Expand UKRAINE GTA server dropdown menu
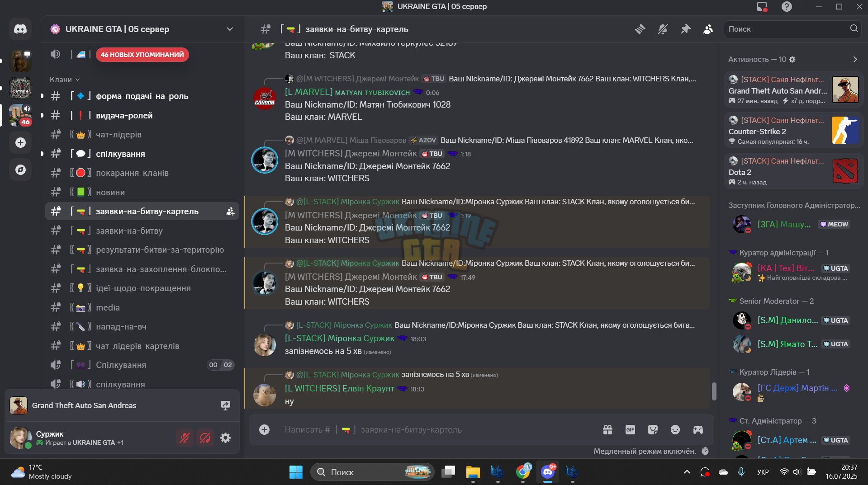Image resolution: width=868 pixels, height=485 pixels. (230, 29)
